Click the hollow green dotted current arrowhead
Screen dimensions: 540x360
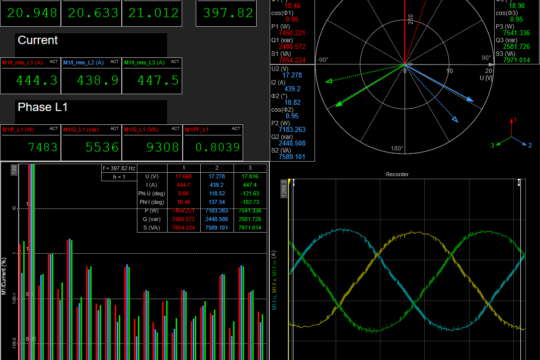tap(329, 81)
